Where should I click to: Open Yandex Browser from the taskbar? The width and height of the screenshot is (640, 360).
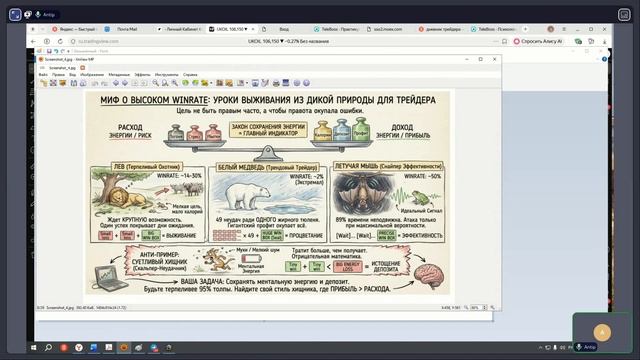pyautogui.click(x=79, y=348)
